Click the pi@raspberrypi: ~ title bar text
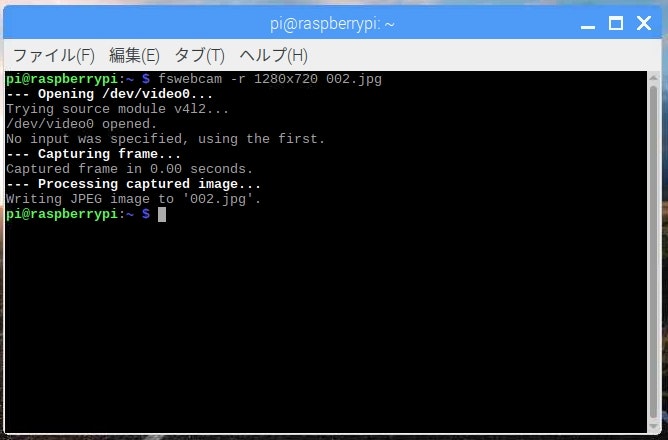The height and width of the screenshot is (440, 668). point(332,24)
